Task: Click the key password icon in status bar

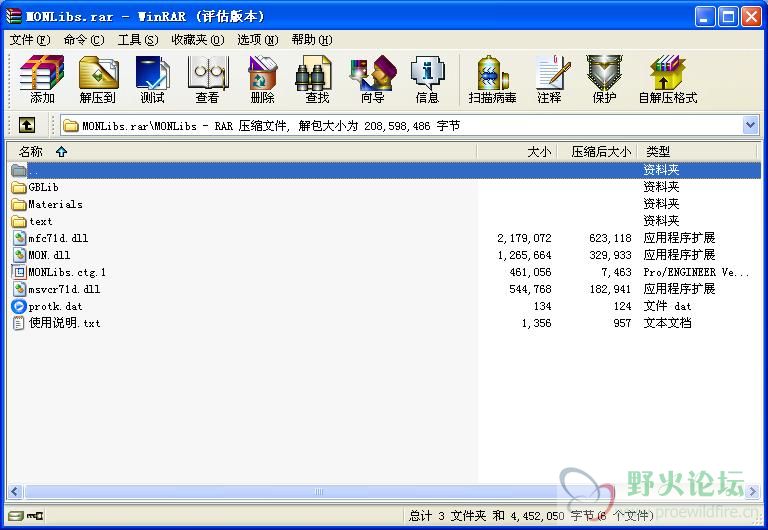Action: coord(35,516)
